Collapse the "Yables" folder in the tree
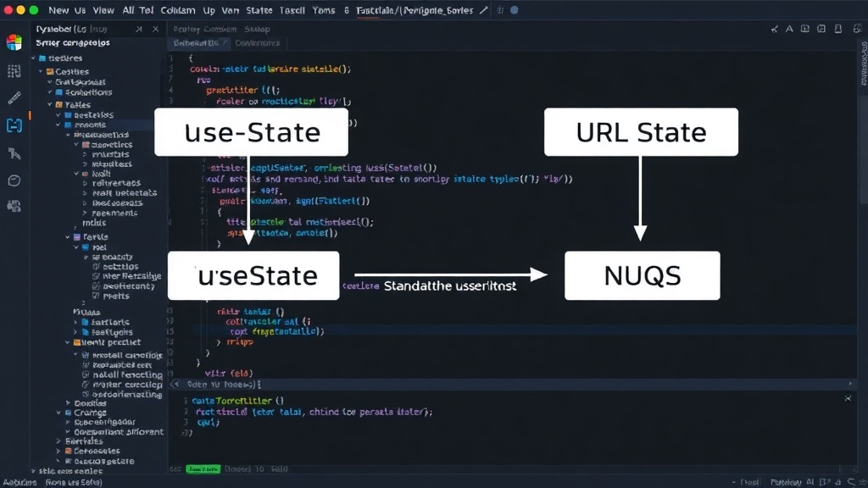This screenshot has height=488, width=868. [50, 104]
